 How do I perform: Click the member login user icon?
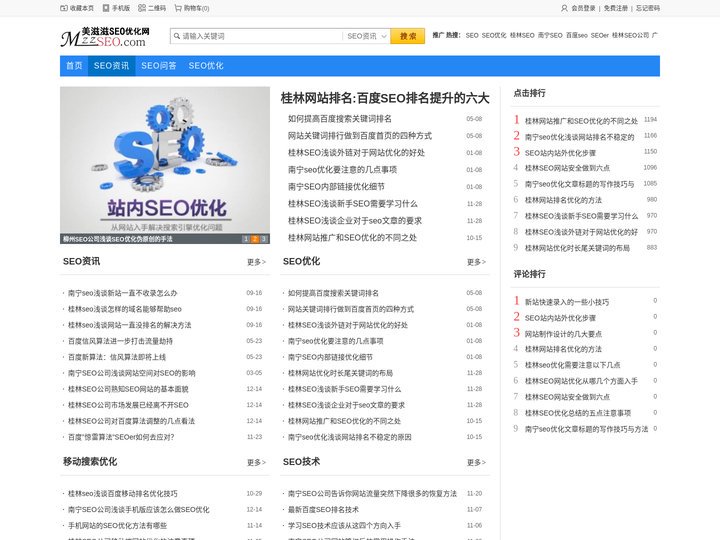tap(564, 8)
